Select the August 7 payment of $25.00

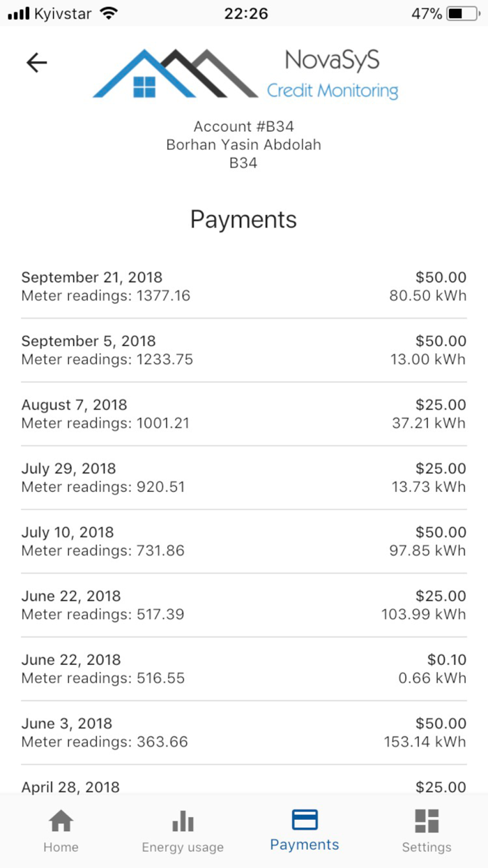pyautogui.click(x=243, y=414)
